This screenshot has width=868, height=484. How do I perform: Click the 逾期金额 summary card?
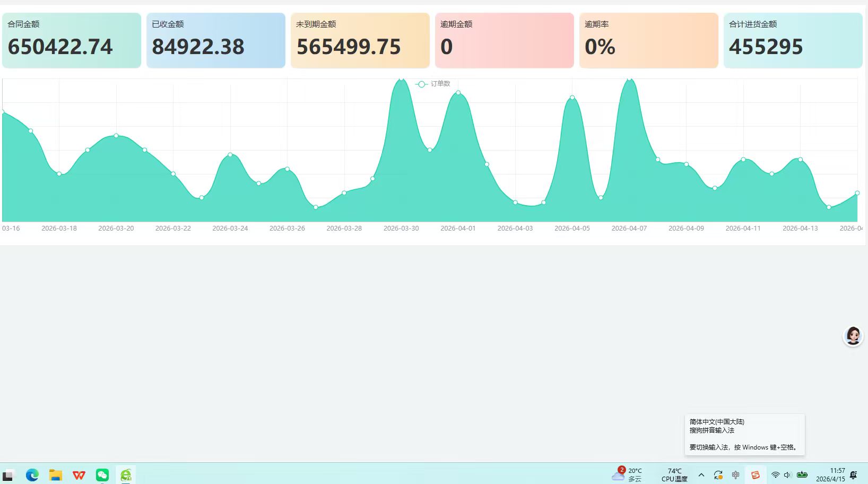[x=505, y=40]
